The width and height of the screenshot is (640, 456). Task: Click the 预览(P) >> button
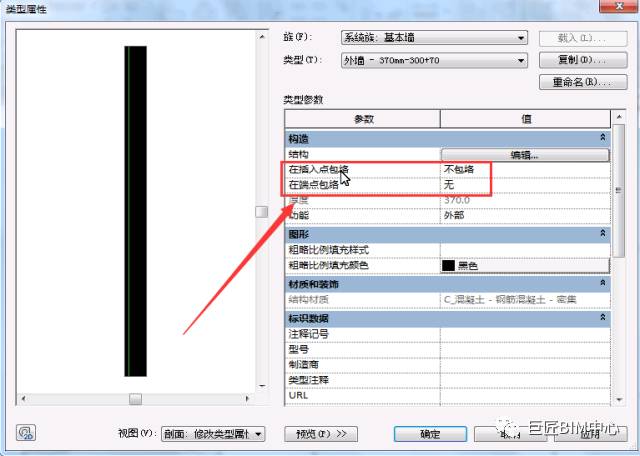(321, 434)
